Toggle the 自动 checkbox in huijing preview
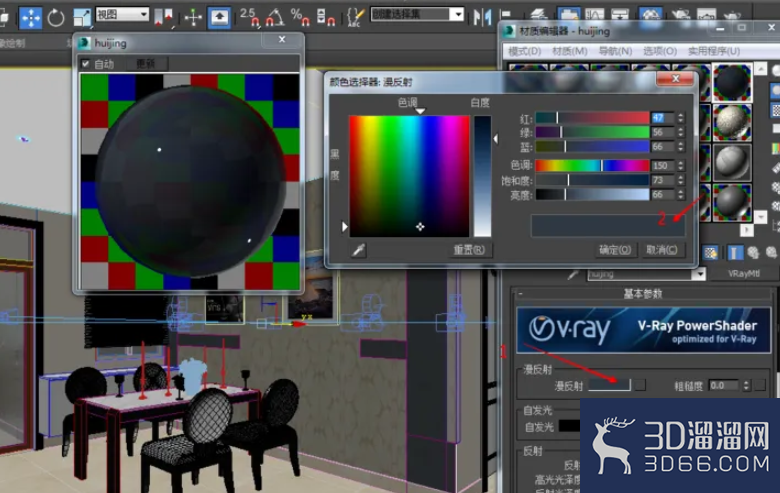This screenshot has height=493, width=780. pos(86,64)
